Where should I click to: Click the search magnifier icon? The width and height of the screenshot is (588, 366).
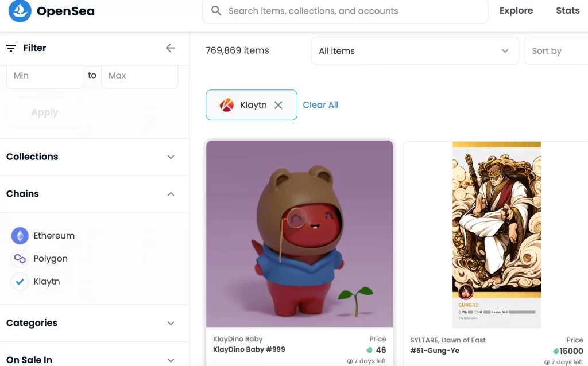point(216,10)
